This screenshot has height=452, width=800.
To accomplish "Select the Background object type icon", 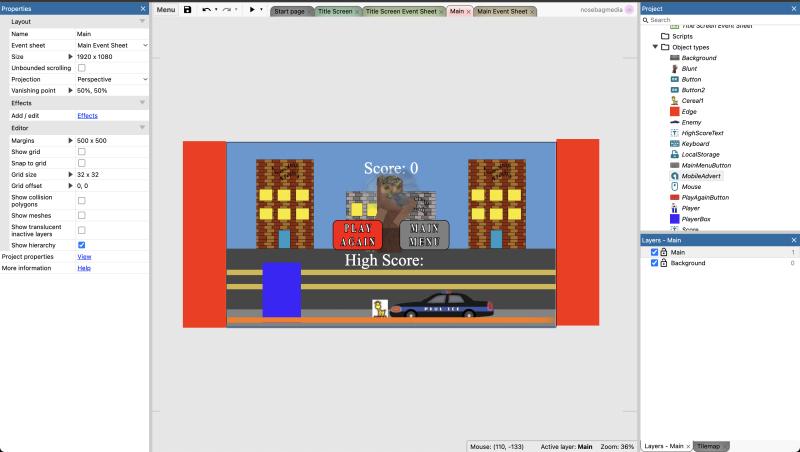I will [x=674, y=58].
